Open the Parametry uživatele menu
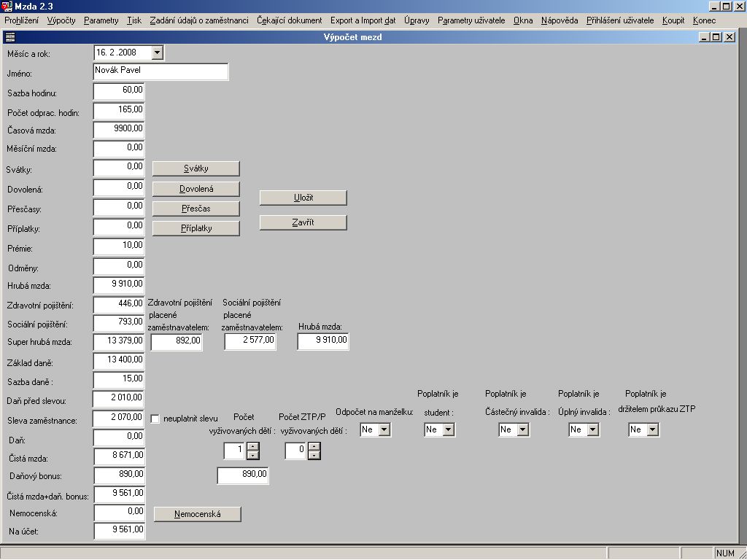 coord(471,20)
